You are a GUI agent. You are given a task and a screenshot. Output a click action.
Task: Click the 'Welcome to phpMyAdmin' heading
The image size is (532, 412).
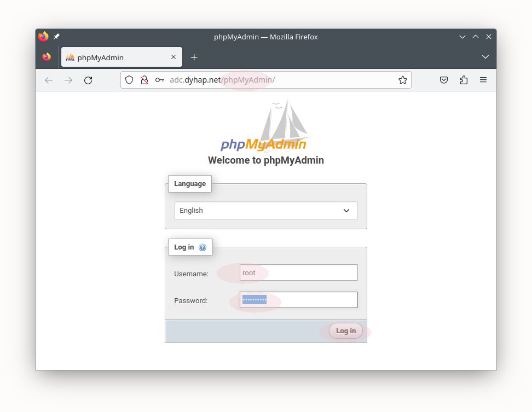[x=266, y=160]
